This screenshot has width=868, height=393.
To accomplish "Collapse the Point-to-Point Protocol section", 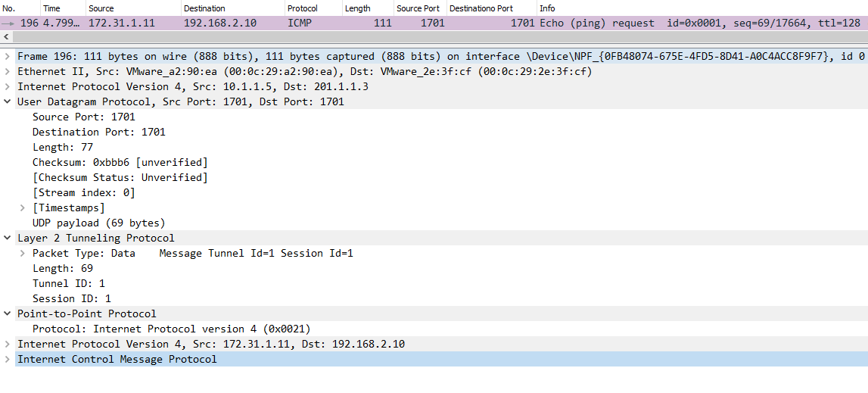I will coord(7,313).
